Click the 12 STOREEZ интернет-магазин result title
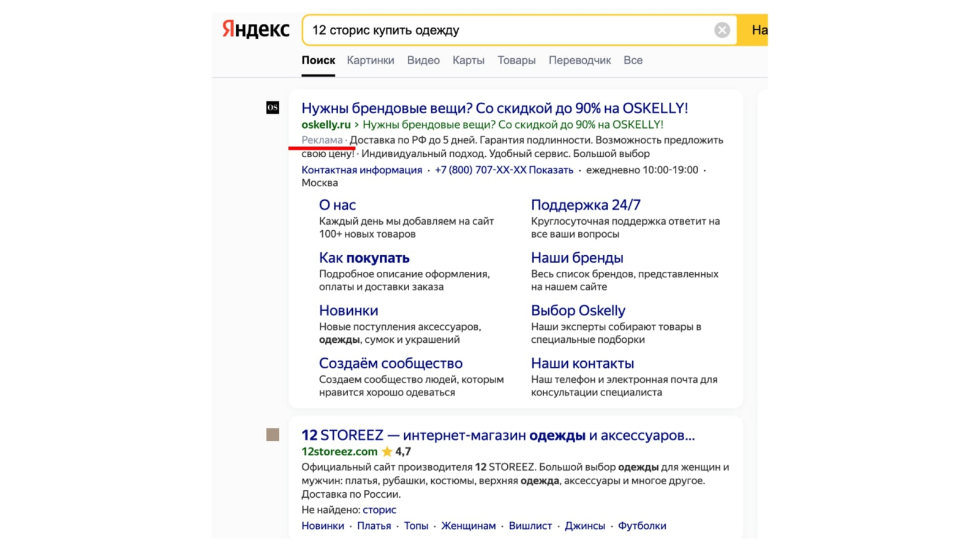The width and height of the screenshot is (980, 551). (498, 435)
